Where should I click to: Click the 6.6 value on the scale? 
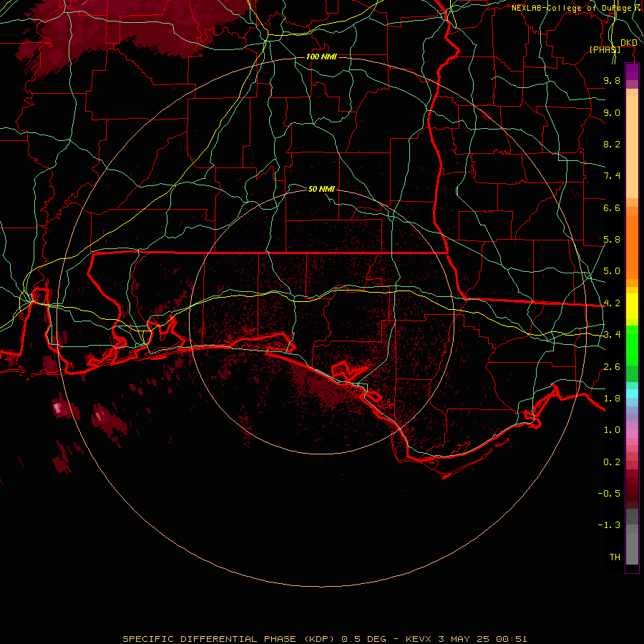(x=612, y=208)
